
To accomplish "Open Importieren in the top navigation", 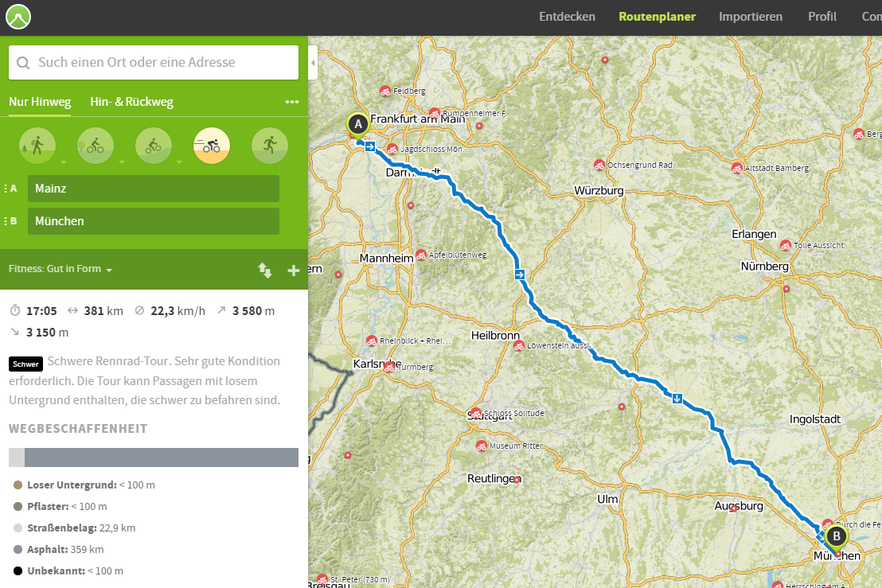I will click(x=750, y=17).
